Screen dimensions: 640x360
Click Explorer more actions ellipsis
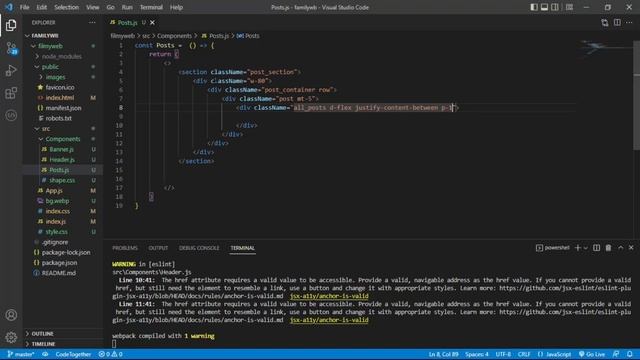pos(92,22)
